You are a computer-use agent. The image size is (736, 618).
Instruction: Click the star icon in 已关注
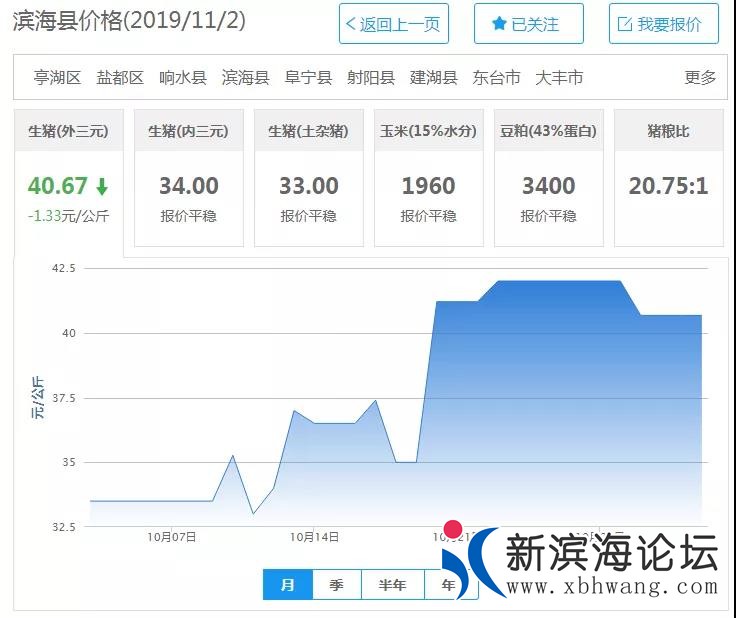click(x=499, y=23)
